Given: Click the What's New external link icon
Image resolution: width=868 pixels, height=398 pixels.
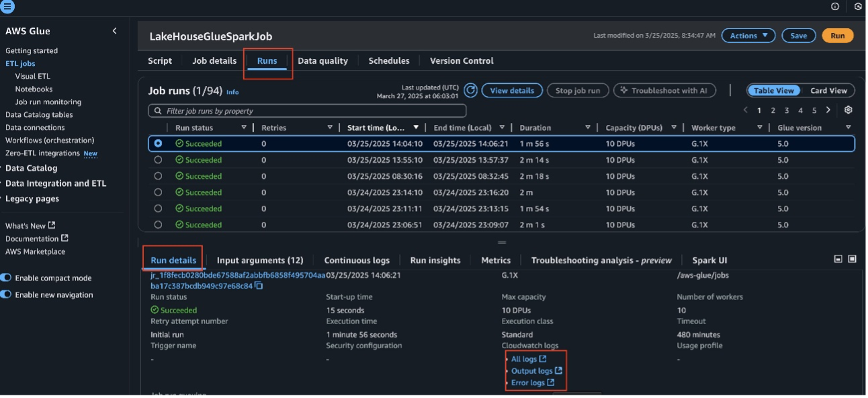Looking at the screenshot, I should (x=52, y=225).
